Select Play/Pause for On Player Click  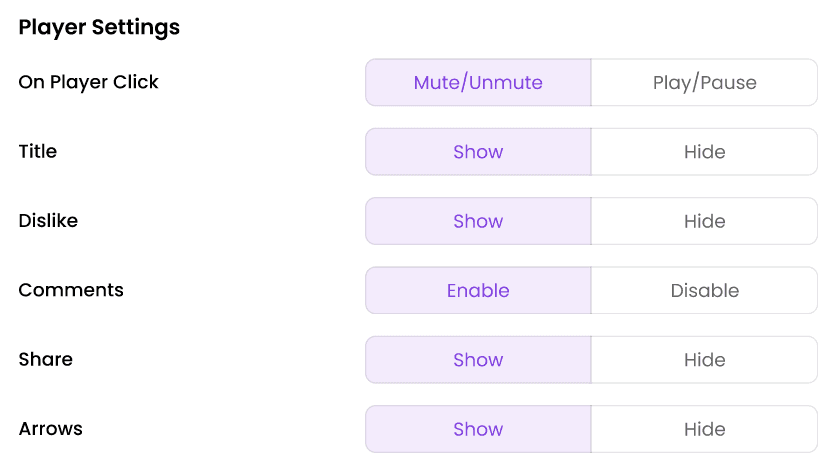point(704,83)
